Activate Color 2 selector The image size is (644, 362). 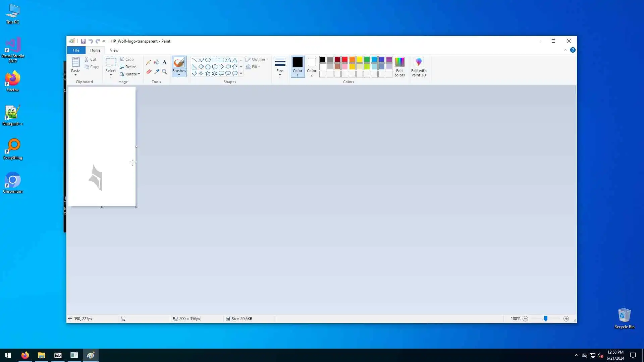pos(312,66)
